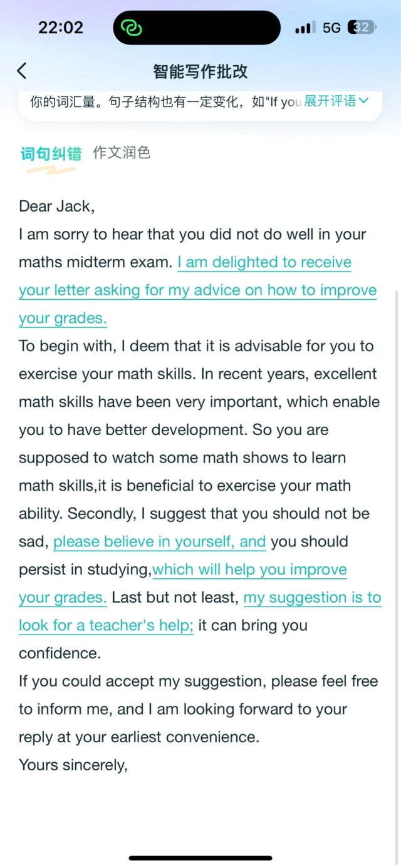
Task: Open correction for "which will help you improve"
Action: (249, 569)
